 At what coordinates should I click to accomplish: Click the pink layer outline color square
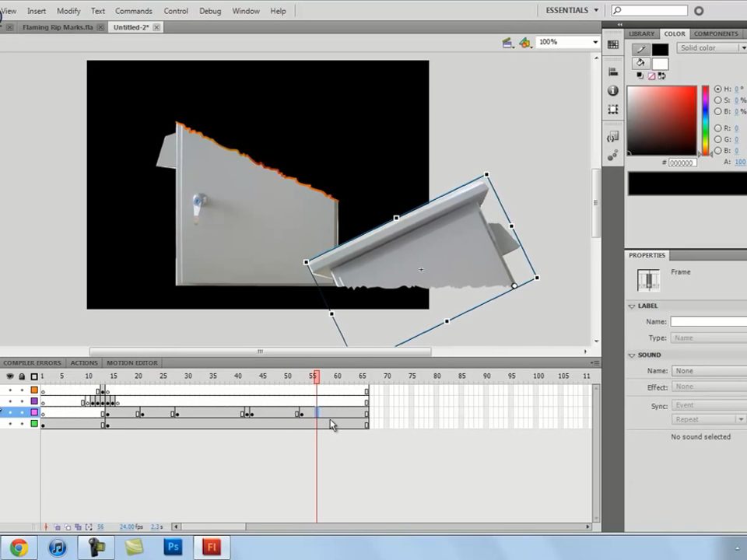[33, 412]
